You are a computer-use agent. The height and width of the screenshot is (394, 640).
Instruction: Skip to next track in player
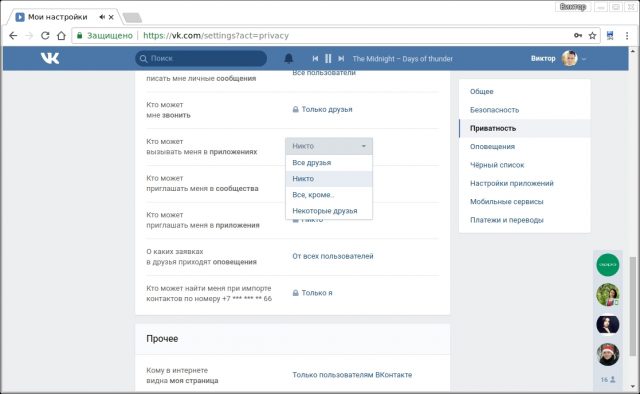pyautogui.click(x=341, y=58)
